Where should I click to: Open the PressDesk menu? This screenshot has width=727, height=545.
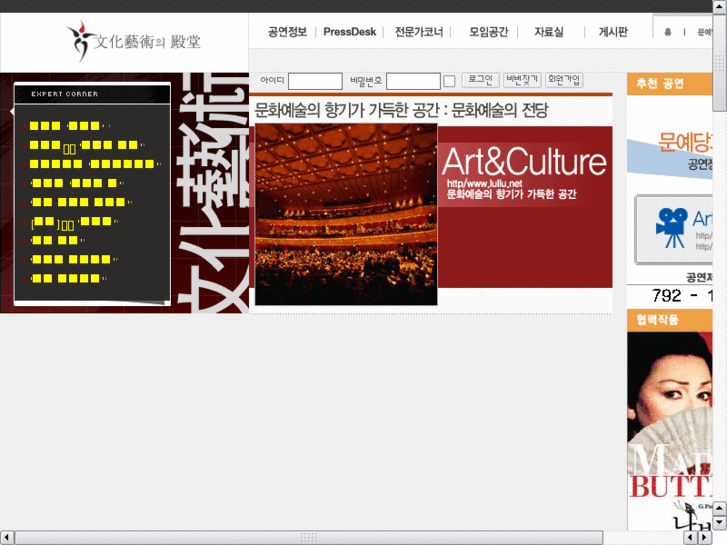(x=350, y=32)
